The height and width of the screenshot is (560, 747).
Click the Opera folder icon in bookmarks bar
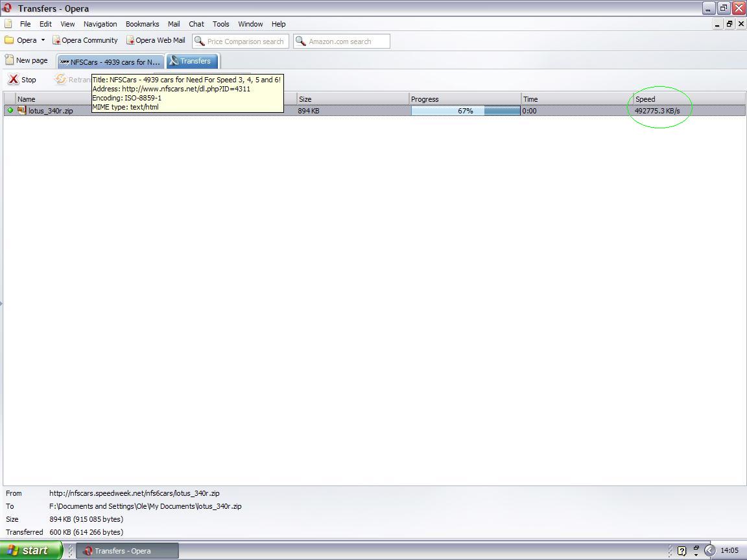pos(9,40)
